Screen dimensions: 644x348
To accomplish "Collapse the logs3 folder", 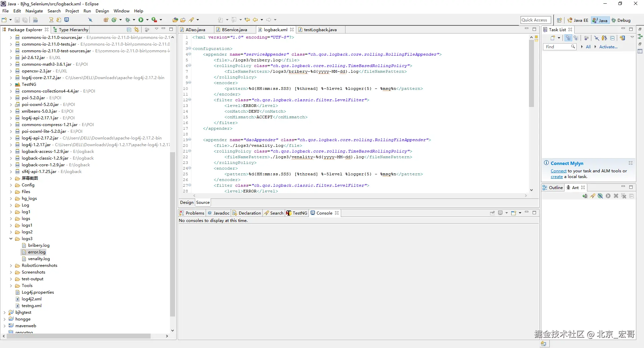I will 11,239.
